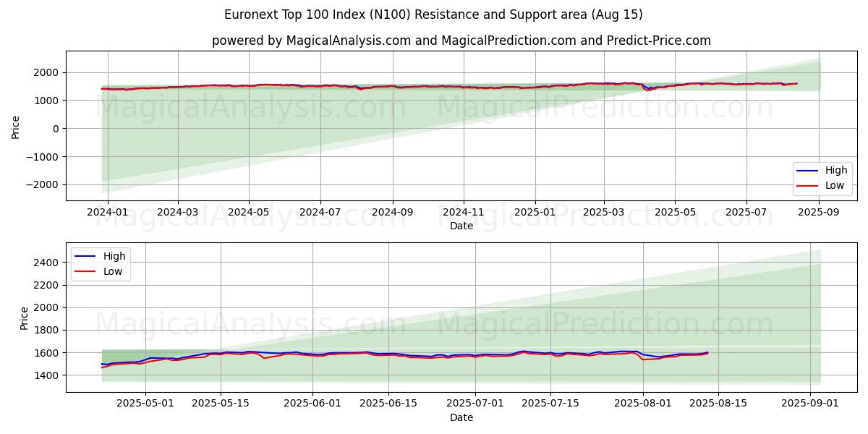
Task: Click the bottom chart y-axis value '2200'
Action: pos(48,285)
